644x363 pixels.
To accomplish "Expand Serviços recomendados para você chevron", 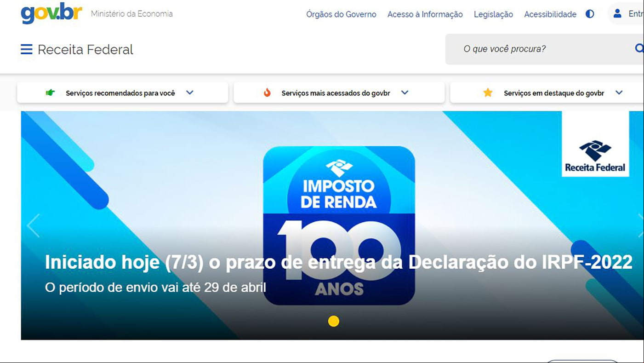I will tap(190, 92).
